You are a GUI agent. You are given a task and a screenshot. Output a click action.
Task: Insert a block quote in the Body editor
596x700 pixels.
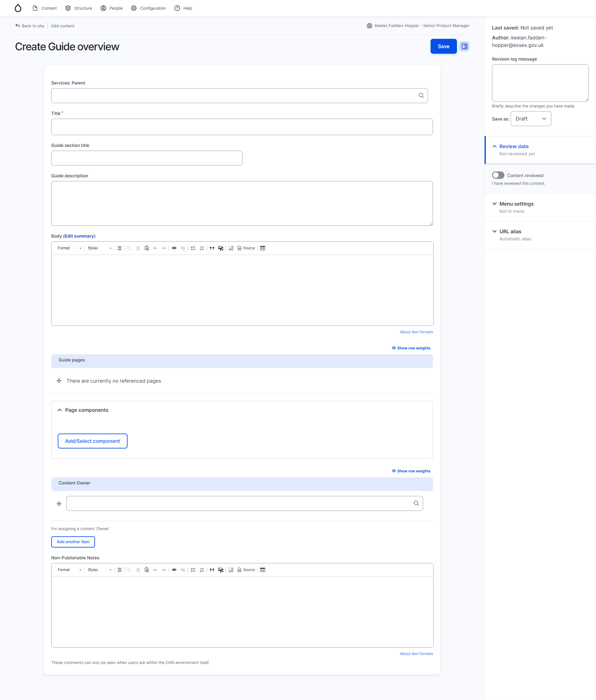pos(212,248)
